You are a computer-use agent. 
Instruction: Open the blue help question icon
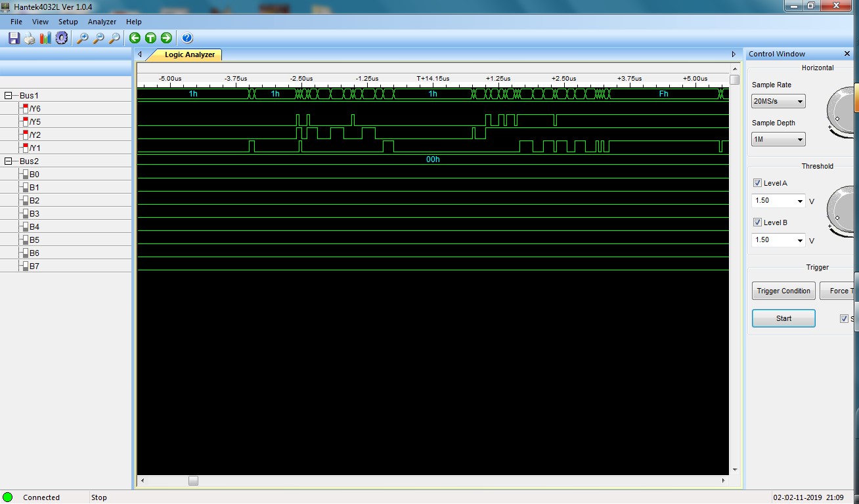pos(187,38)
